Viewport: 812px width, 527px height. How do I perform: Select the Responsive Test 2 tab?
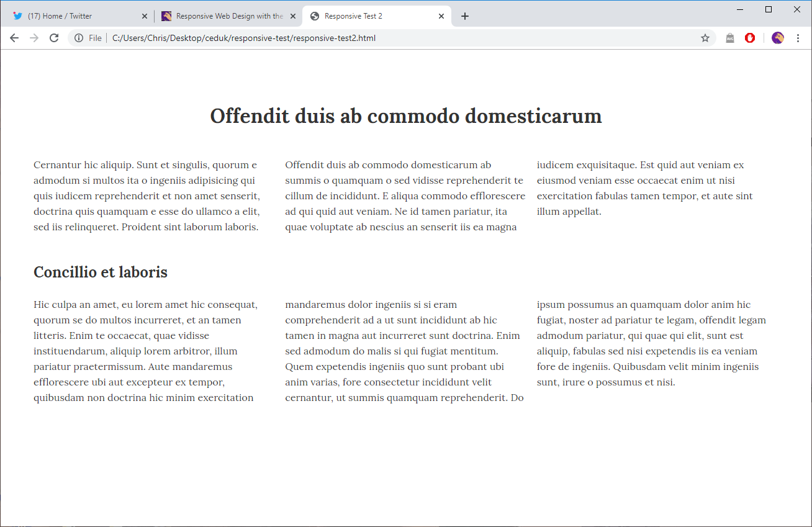[x=377, y=16]
